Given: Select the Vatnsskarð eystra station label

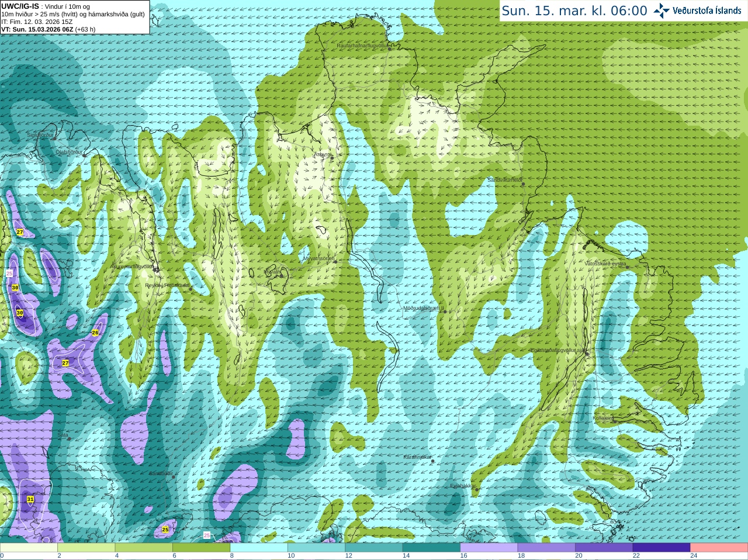Looking at the screenshot, I should coord(605,264).
